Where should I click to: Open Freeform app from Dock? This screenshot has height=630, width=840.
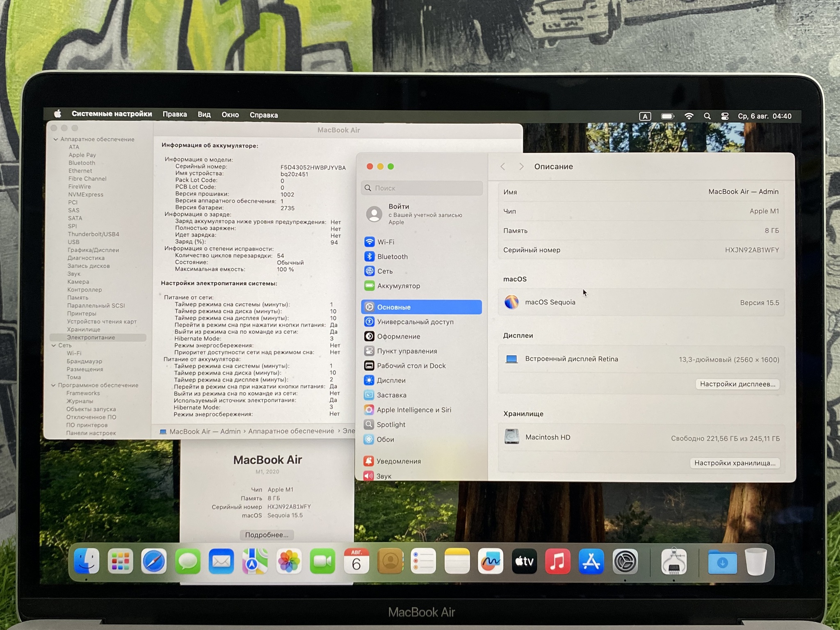491,561
